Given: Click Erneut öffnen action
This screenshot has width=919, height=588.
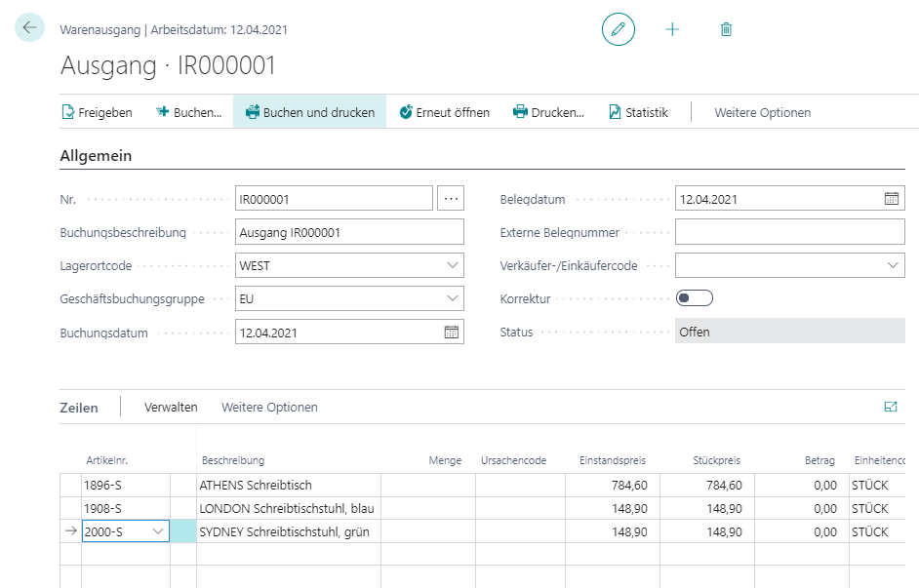Looking at the screenshot, I should pyautogui.click(x=444, y=112).
